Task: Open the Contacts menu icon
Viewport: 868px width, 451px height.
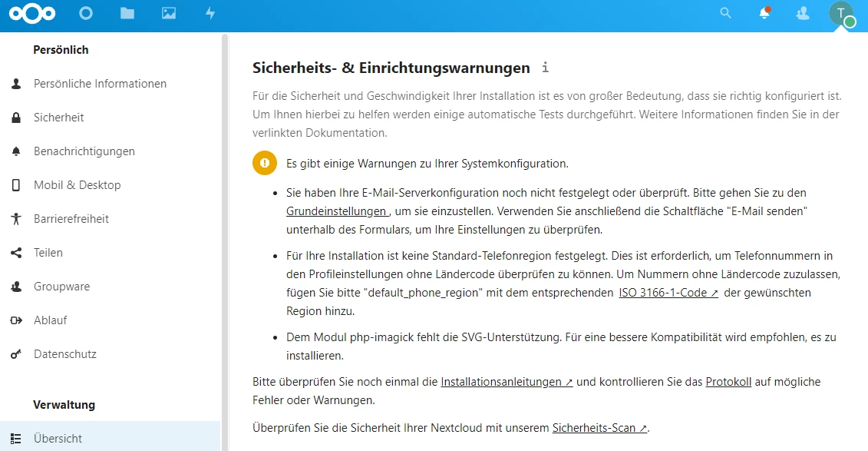Action: click(x=803, y=14)
